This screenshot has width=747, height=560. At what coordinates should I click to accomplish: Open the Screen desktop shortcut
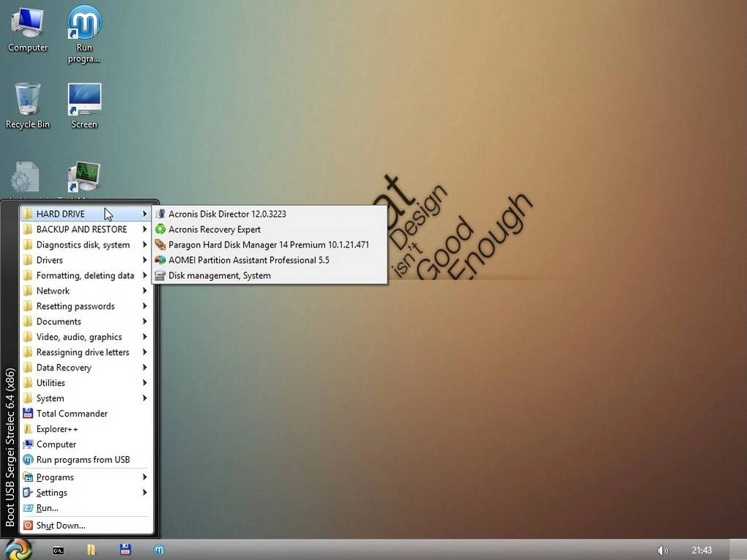pos(83,99)
